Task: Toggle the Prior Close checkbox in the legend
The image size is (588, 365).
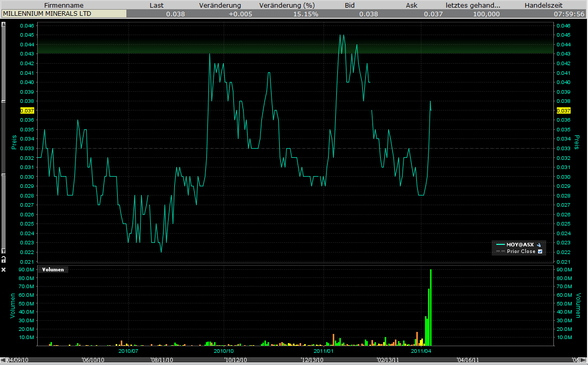Action: coord(540,251)
